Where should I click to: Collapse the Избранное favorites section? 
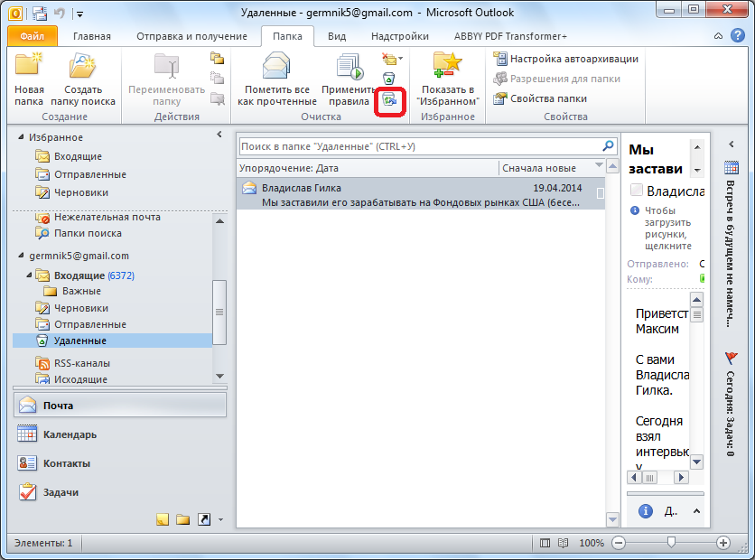(x=219, y=135)
